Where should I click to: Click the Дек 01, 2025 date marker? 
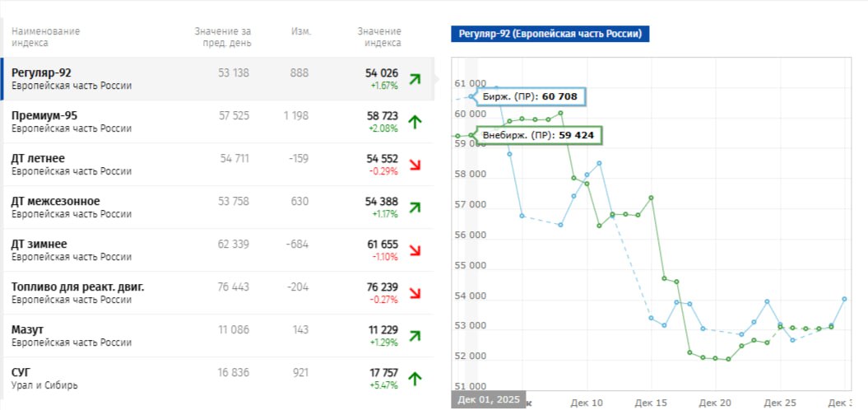coord(489,401)
